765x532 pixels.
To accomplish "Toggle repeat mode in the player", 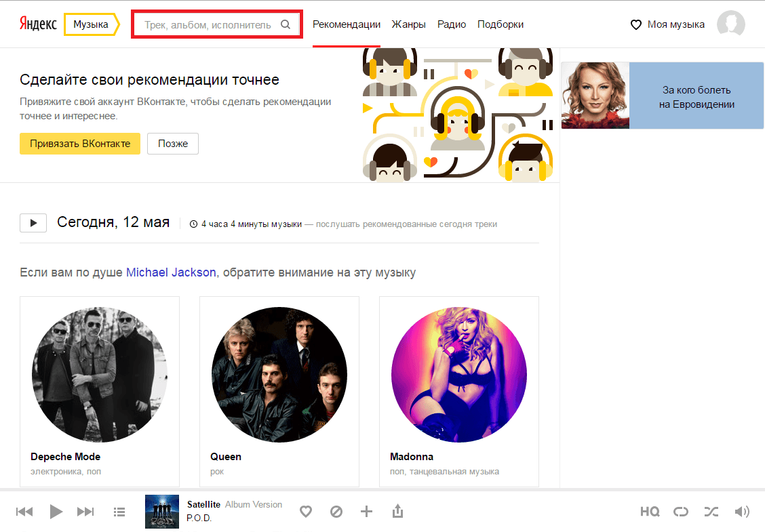I will (680, 512).
